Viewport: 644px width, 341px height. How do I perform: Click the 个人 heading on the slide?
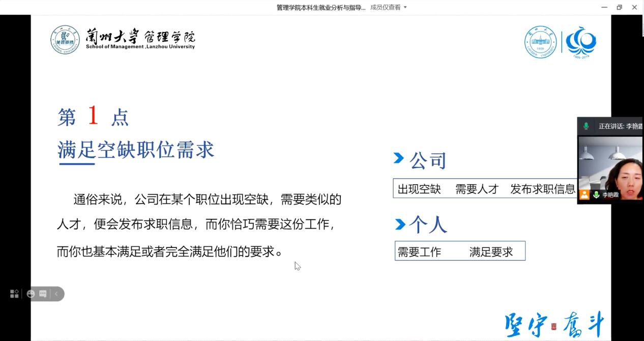tap(427, 224)
